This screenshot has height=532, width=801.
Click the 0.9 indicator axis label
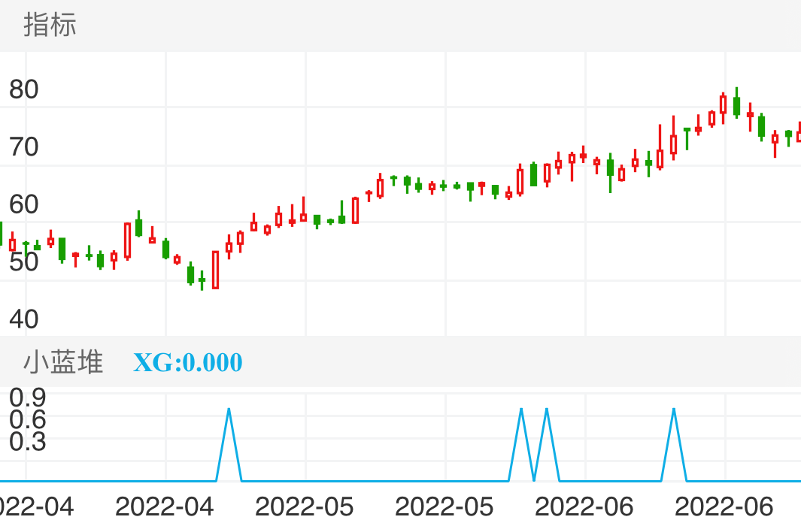coord(28,397)
